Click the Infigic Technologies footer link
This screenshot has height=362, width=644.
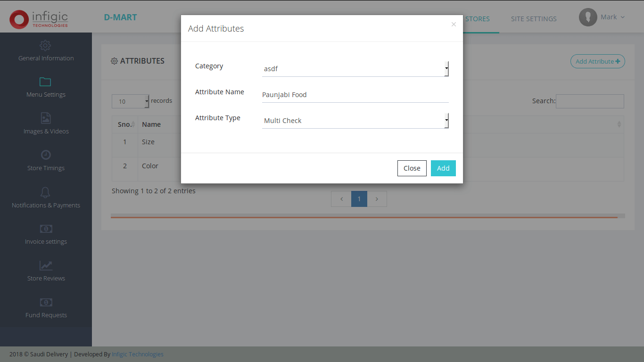[x=138, y=354]
